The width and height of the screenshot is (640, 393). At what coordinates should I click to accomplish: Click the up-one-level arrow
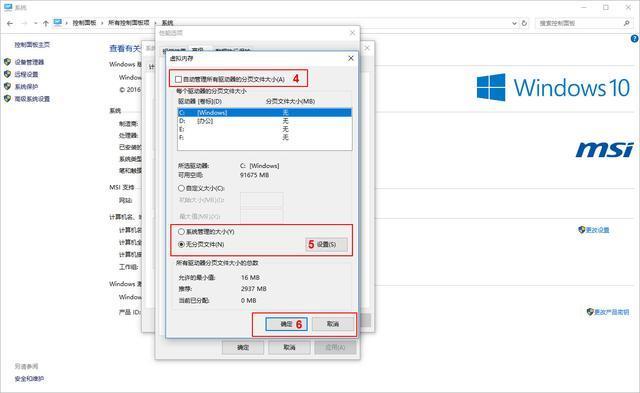46,23
